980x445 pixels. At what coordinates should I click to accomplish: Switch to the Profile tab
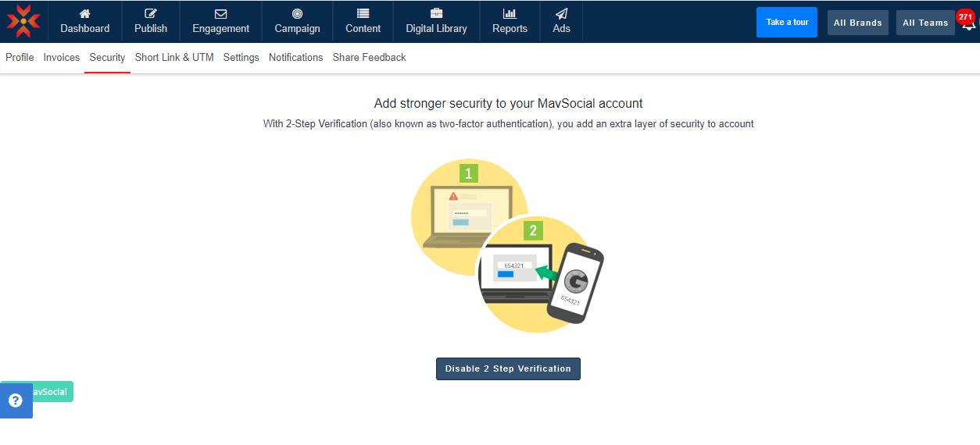pos(20,57)
